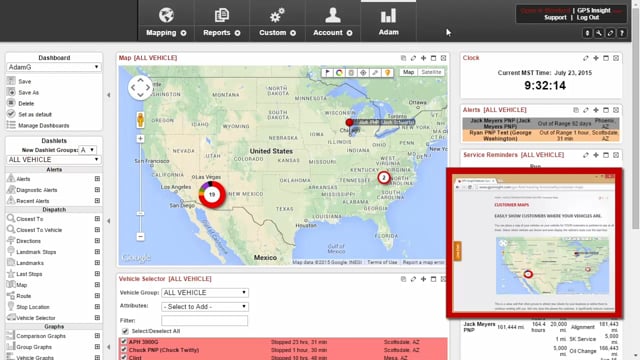Click the colored circle map toolbar icon
The image size is (640, 360).
click(x=339, y=73)
